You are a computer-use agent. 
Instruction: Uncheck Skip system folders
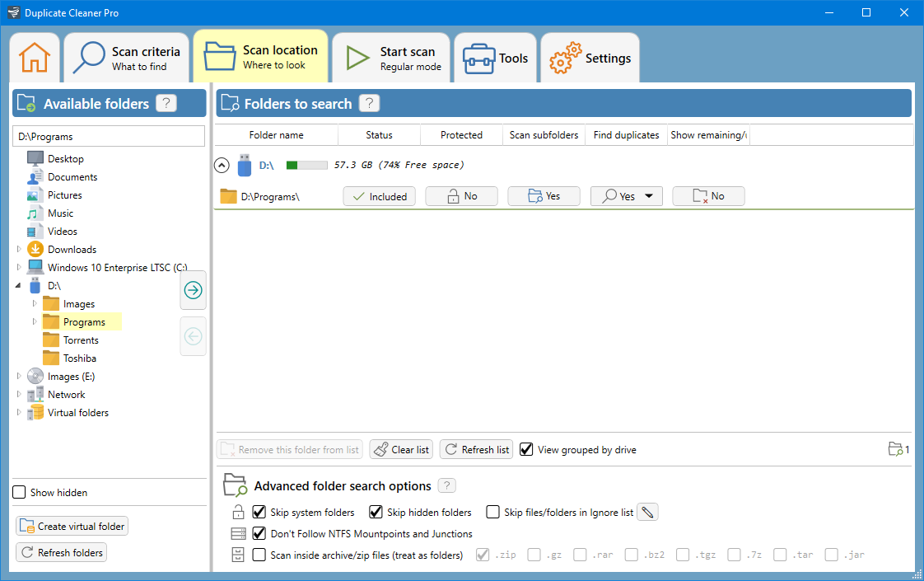259,512
